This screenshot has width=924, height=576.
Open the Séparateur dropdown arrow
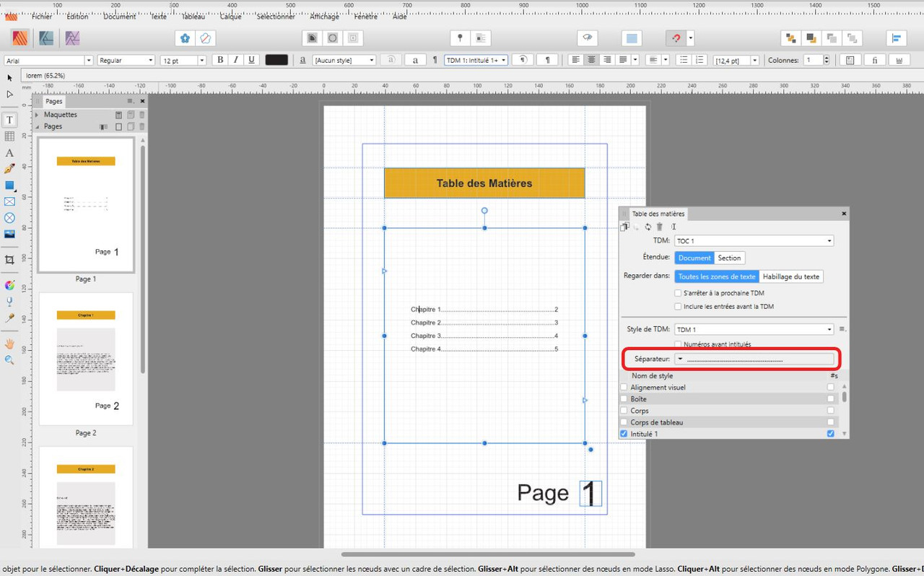point(680,359)
